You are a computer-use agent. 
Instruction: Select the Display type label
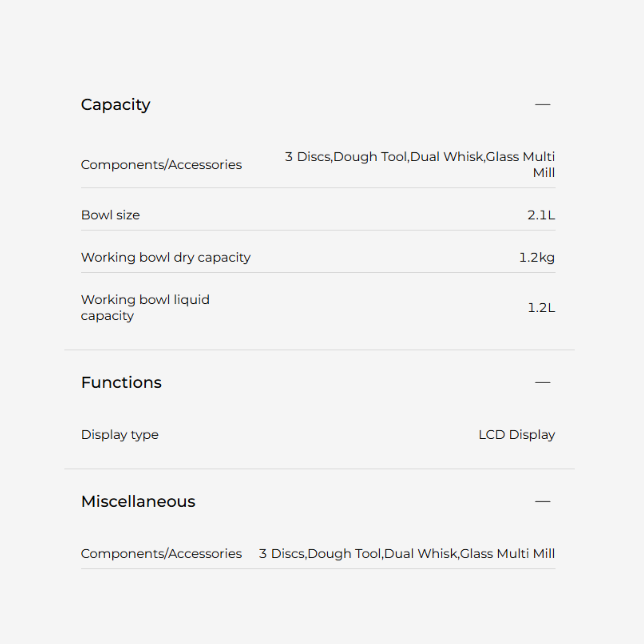(120, 435)
